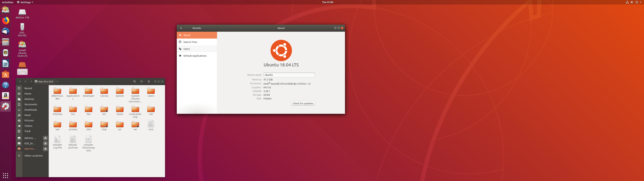Select the msdownld.tmp folder

pos(135,112)
